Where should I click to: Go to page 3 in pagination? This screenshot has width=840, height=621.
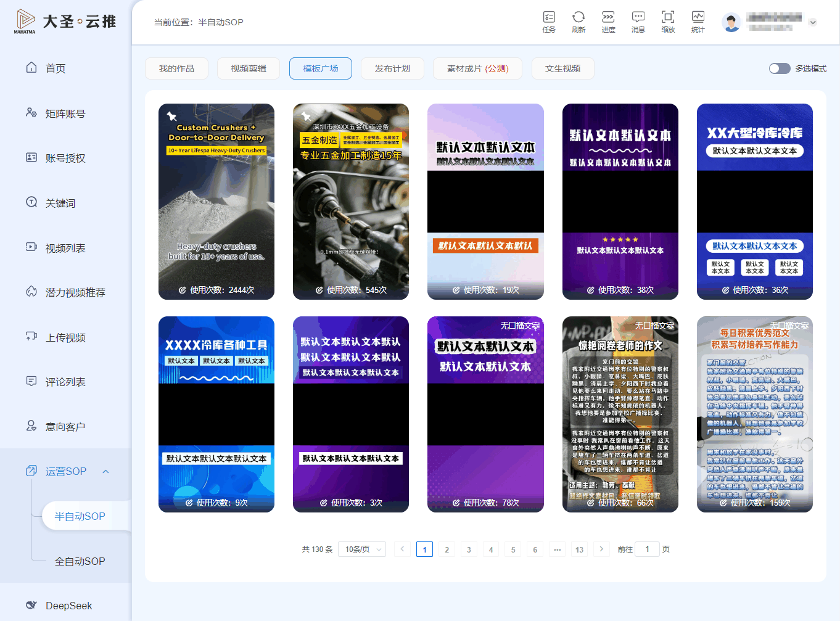point(469,549)
